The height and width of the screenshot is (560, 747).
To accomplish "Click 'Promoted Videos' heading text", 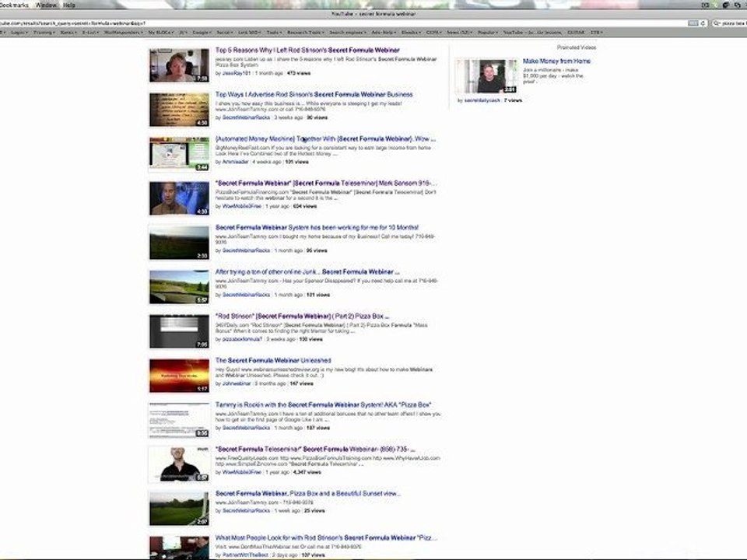I will (x=576, y=47).
